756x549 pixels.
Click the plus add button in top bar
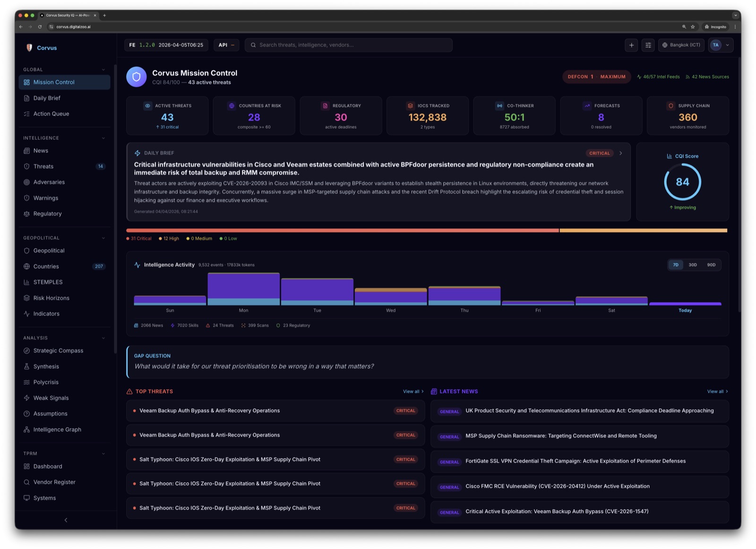click(x=631, y=45)
